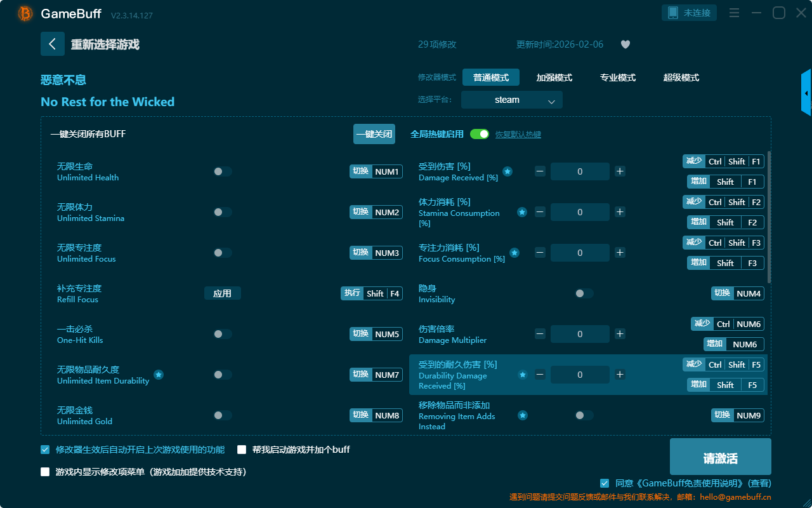Disable the global hotkey toggle
Image resolution: width=812 pixels, height=508 pixels.
[480, 134]
